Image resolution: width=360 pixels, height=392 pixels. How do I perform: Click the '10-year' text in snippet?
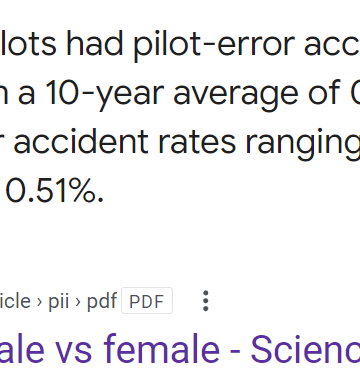105,94
